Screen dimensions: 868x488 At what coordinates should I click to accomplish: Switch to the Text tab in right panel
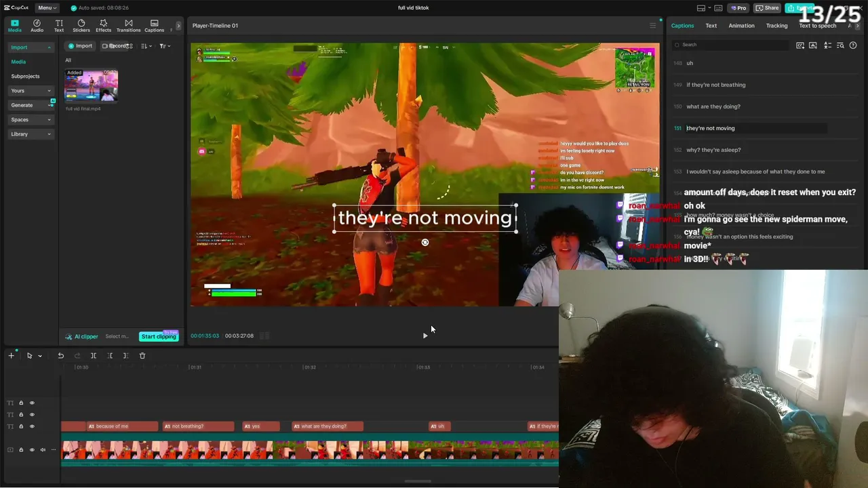click(711, 26)
